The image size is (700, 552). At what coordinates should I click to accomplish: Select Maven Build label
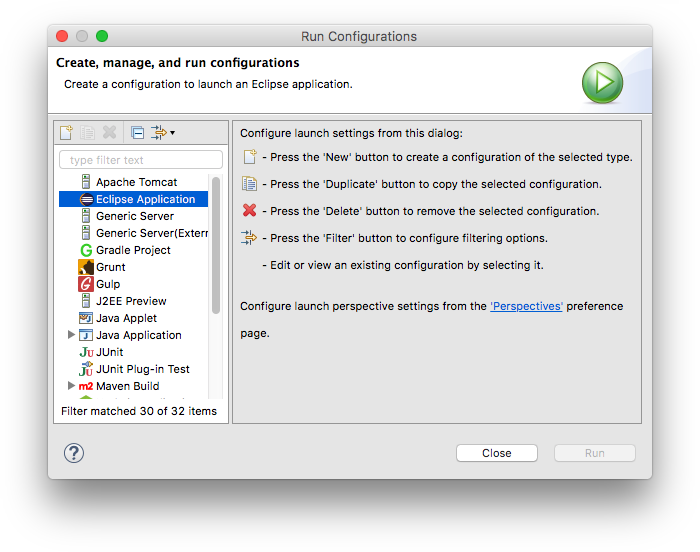[128, 386]
